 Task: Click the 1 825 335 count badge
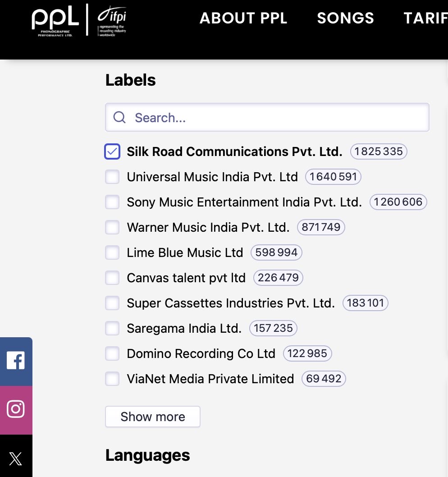coord(379,151)
